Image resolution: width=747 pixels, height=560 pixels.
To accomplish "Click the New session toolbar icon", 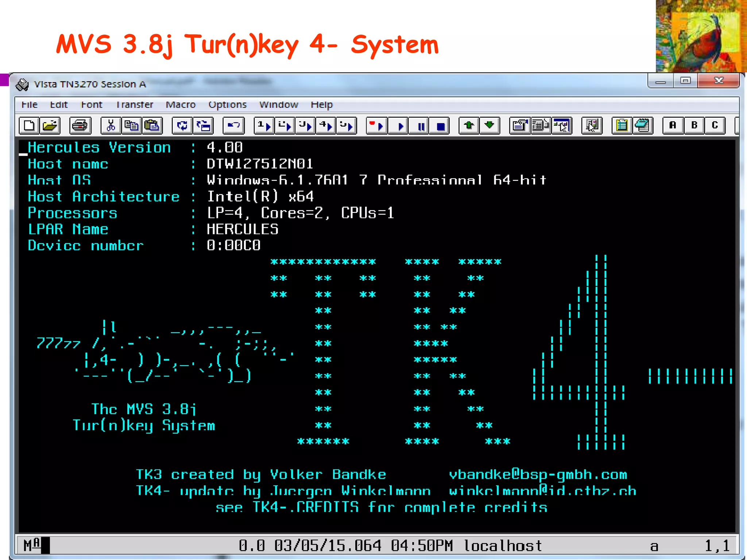I will pyautogui.click(x=29, y=126).
